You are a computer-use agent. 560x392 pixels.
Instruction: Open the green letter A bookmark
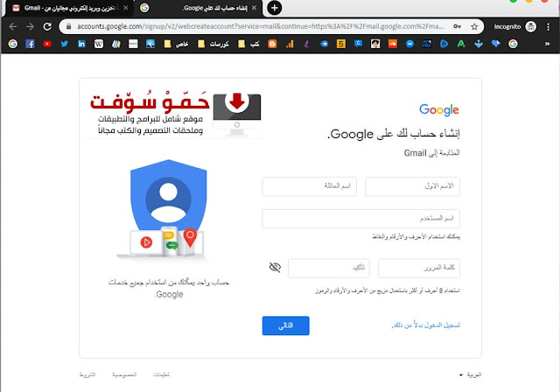pos(461,44)
